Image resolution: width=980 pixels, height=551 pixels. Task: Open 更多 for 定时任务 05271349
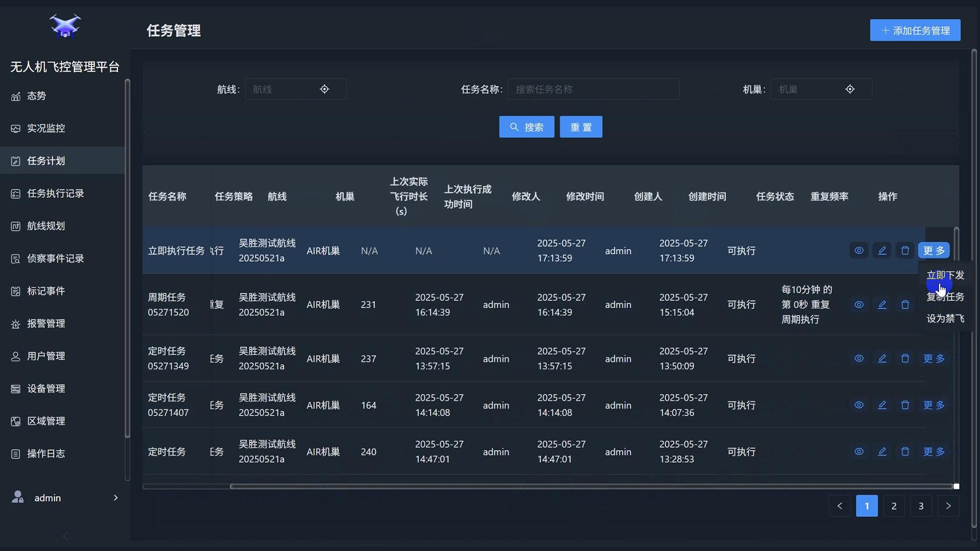(934, 359)
